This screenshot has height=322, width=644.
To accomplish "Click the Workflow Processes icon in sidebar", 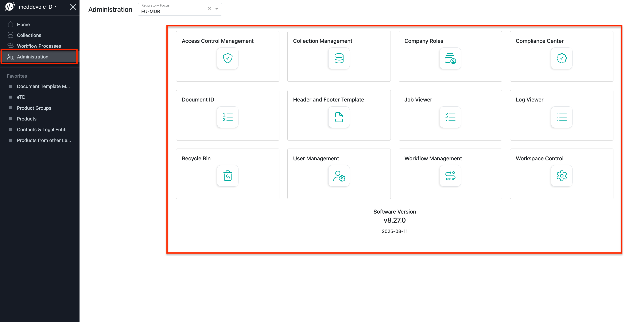I will pyautogui.click(x=11, y=46).
